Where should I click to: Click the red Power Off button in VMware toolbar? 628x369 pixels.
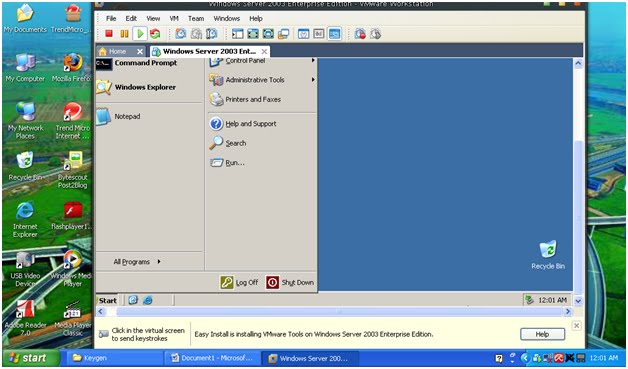109,34
